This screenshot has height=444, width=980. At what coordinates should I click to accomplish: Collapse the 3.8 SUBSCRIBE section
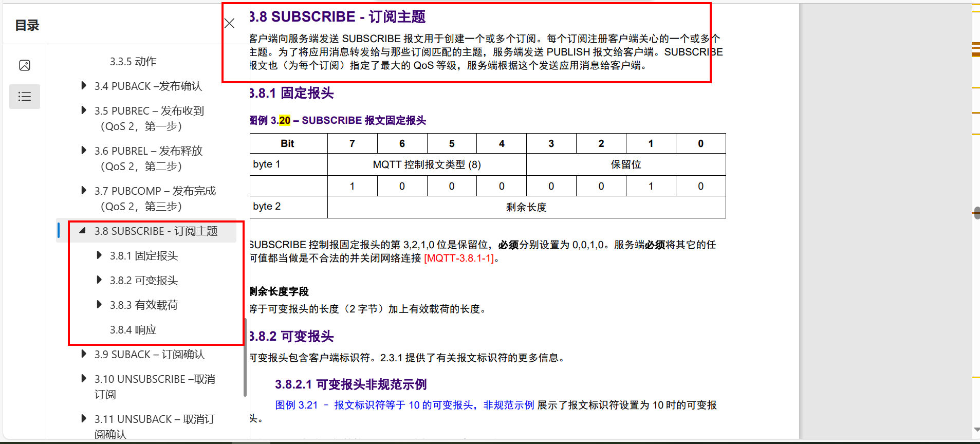point(83,231)
